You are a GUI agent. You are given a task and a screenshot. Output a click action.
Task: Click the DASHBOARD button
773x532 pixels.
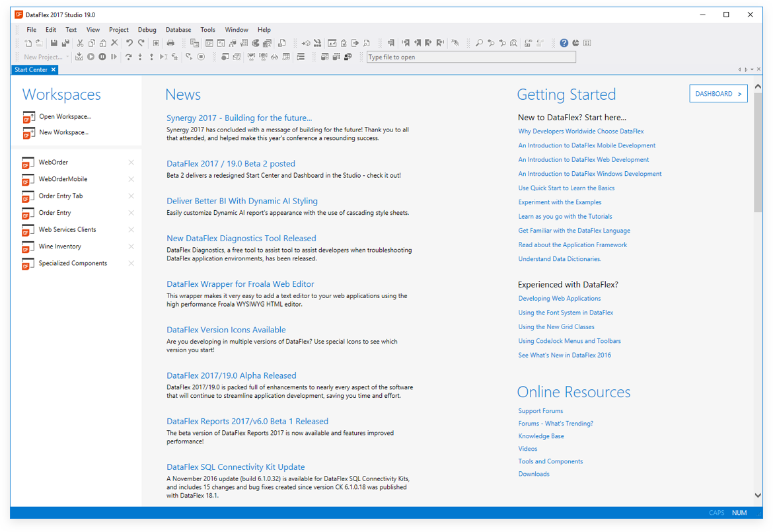(x=718, y=94)
